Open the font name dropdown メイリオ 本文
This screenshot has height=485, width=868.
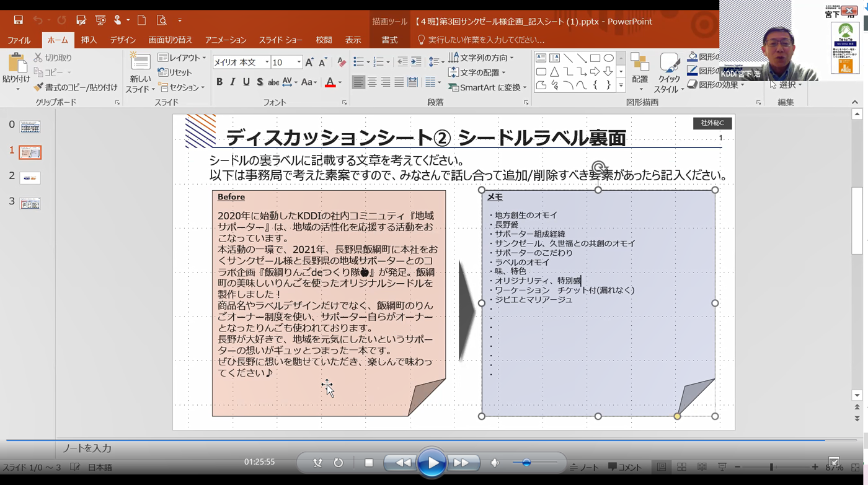267,63
